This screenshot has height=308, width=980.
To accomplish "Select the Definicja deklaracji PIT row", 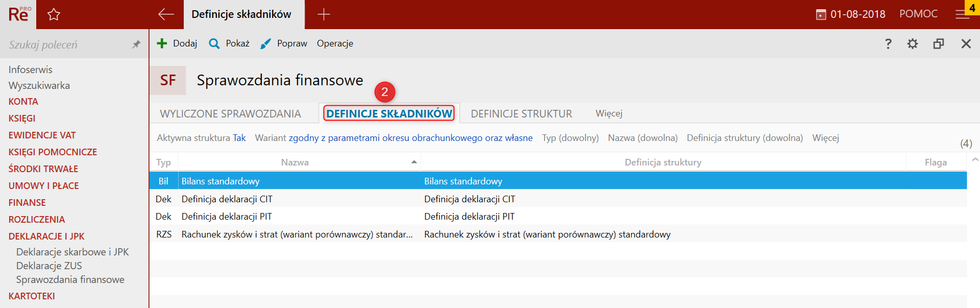I will coord(558,216).
